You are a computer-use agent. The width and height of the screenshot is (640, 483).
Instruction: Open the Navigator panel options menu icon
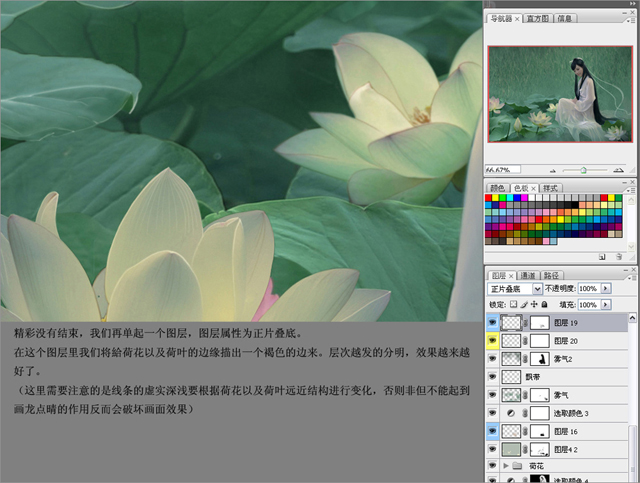point(631,20)
